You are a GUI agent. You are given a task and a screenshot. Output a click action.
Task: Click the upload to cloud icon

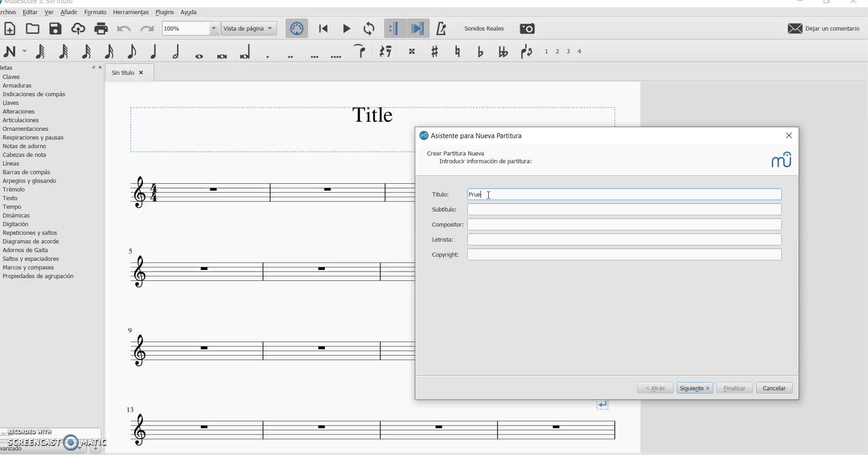pos(78,29)
